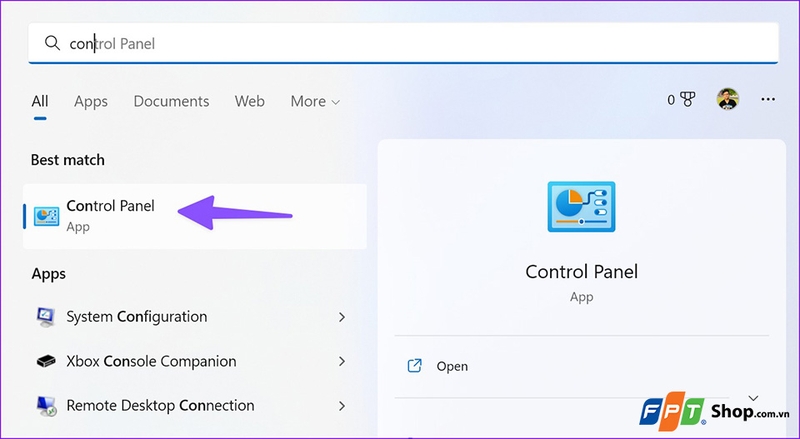Open the three-dots more options menu
Screen dimensions: 800x439
[x=768, y=100]
